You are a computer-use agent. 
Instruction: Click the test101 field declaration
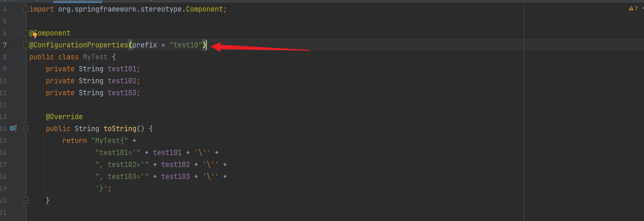point(122,69)
